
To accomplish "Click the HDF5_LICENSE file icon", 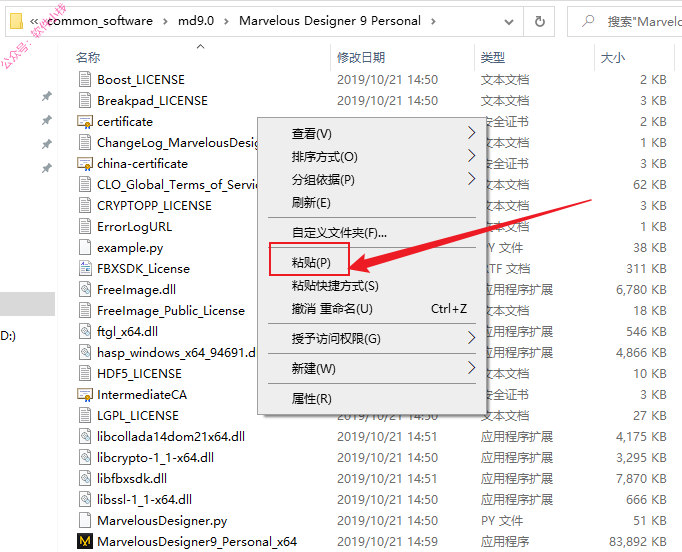I will [85, 374].
